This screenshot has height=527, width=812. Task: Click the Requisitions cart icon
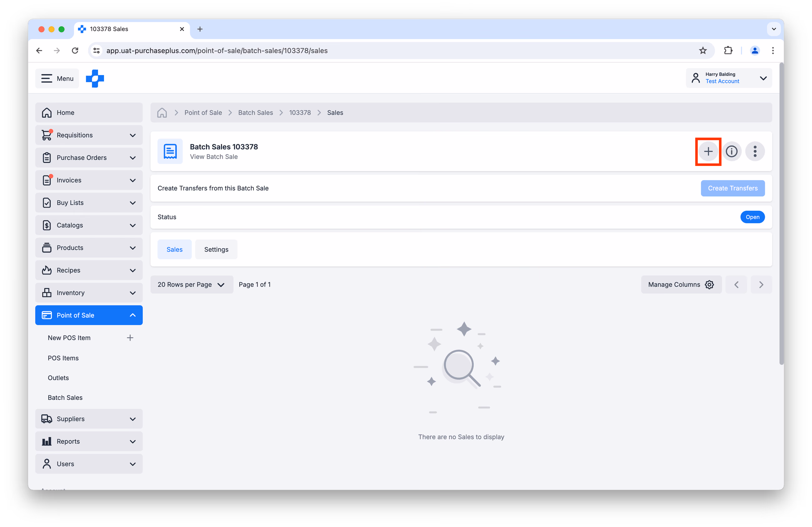tap(47, 135)
